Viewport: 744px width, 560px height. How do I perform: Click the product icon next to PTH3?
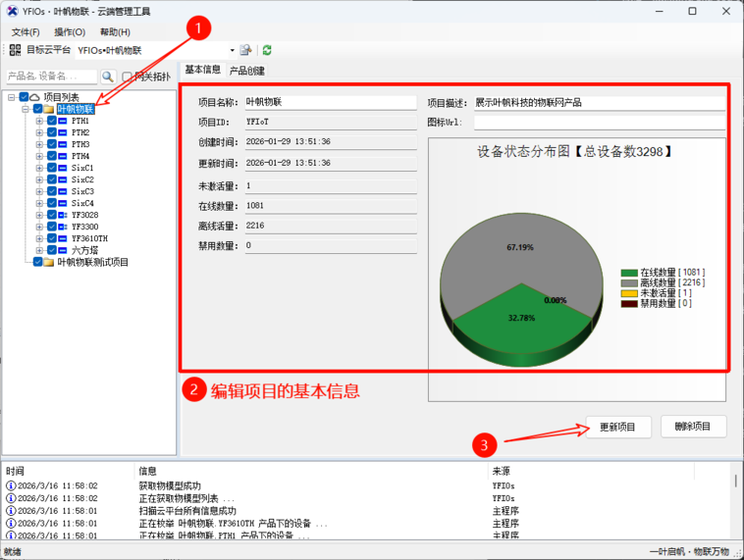(63, 144)
